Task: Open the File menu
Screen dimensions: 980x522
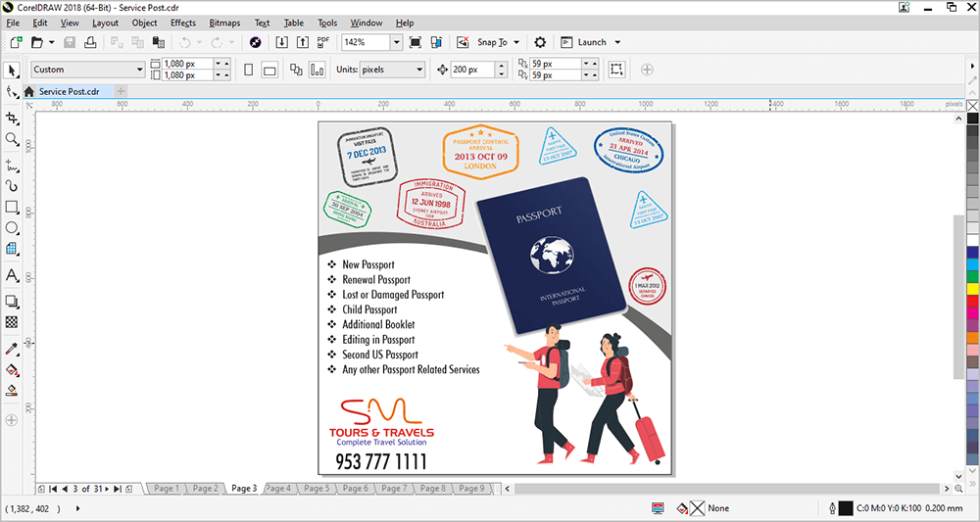Action: tap(13, 23)
